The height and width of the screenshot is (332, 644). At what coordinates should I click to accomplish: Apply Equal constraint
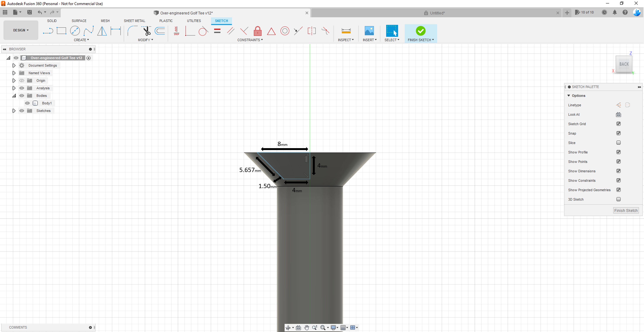[x=217, y=31]
